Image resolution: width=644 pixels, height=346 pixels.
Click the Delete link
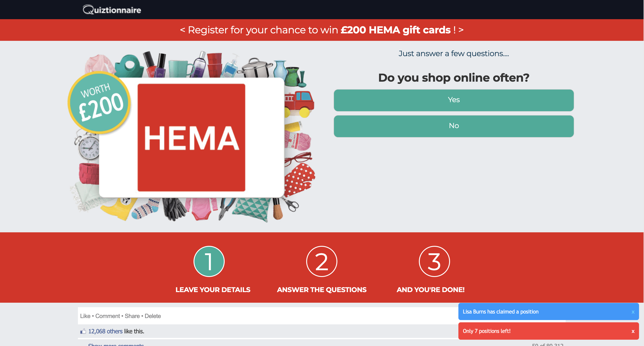click(x=152, y=316)
